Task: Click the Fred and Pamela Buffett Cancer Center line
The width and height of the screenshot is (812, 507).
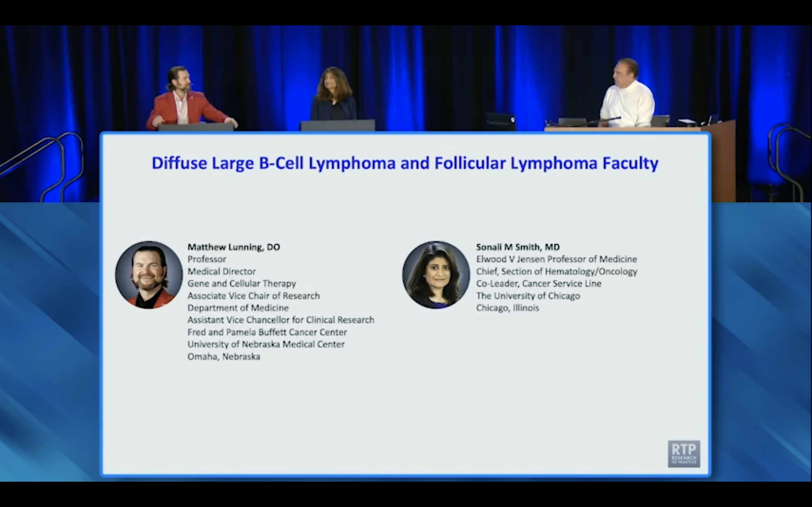Action: 267,332
